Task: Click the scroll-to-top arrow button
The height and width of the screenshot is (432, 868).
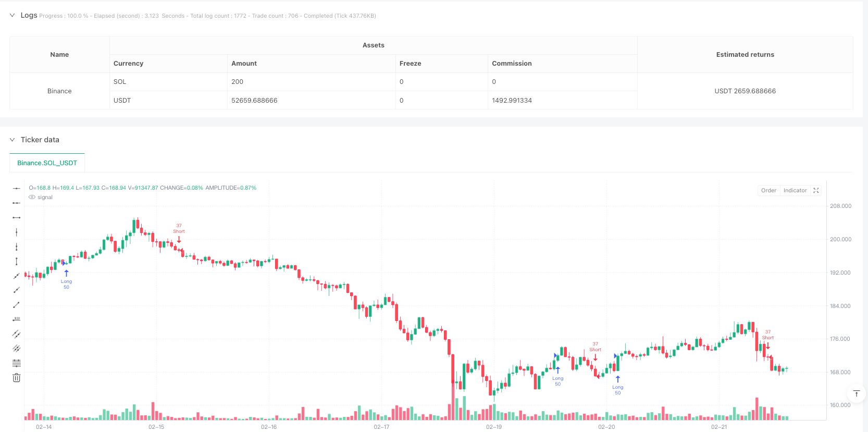Action: pos(856,393)
